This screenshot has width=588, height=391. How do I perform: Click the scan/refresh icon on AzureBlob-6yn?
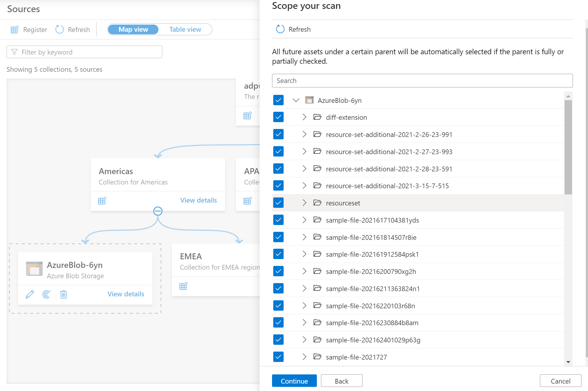tap(47, 294)
